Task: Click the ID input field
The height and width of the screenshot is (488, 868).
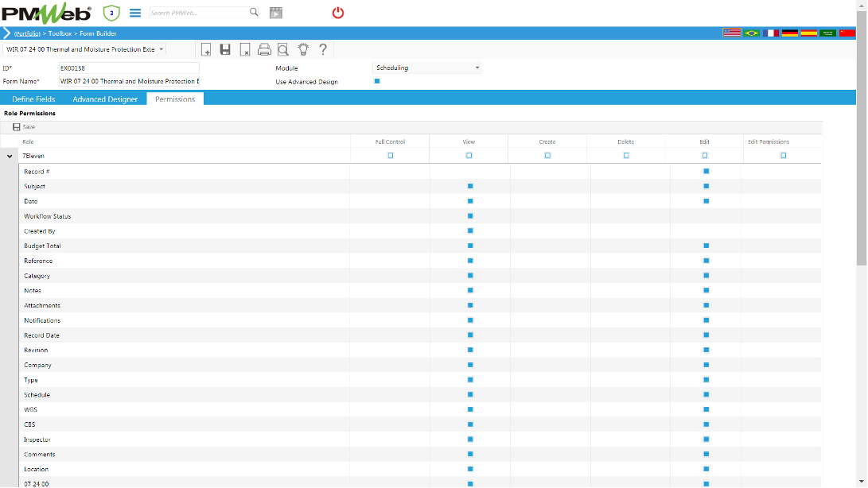Action: 129,68
